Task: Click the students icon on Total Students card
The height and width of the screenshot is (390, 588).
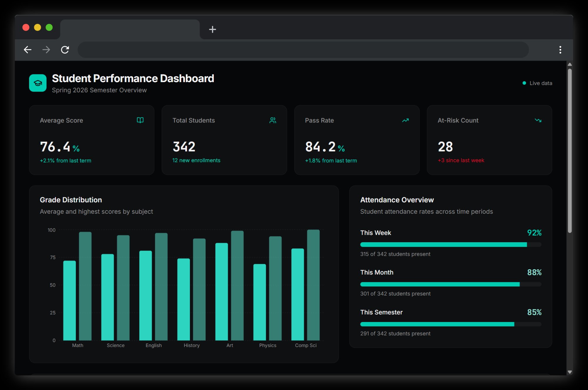Action: click(273, 120)
